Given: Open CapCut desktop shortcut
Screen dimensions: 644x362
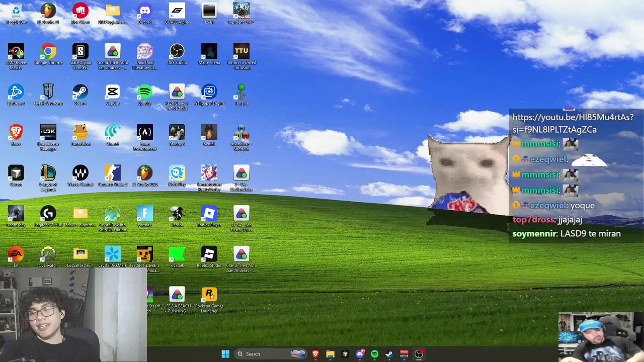Looking at the screenshot, I should [x=113, y=95].
